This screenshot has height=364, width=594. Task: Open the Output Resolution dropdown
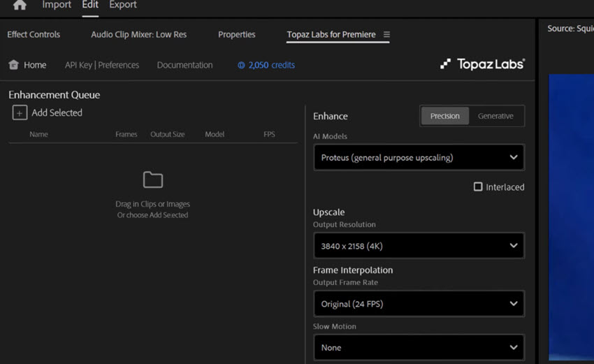419,246
